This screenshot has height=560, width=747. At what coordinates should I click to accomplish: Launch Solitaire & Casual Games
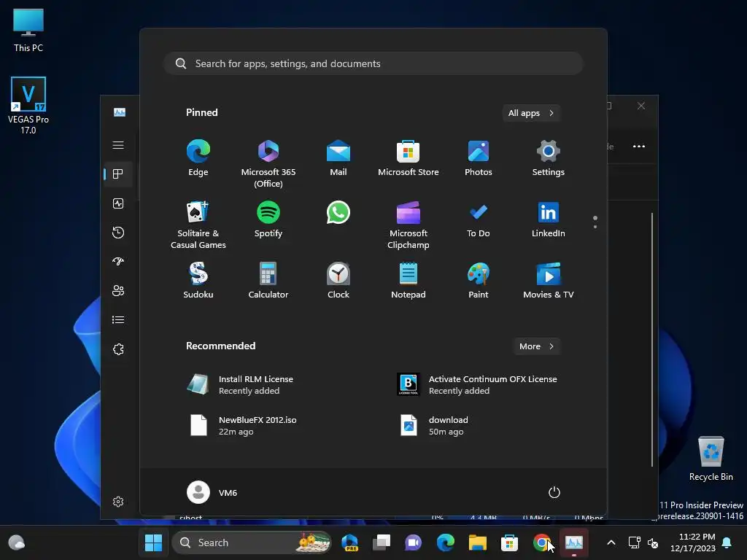[x=198, y=225]
